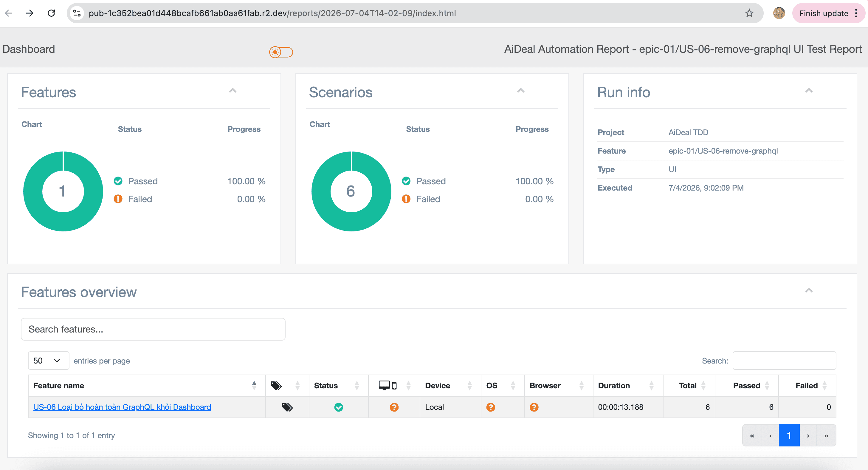Sort table by Status column
This screenshot has width=868, height=470.
click(x=339, y=385)
